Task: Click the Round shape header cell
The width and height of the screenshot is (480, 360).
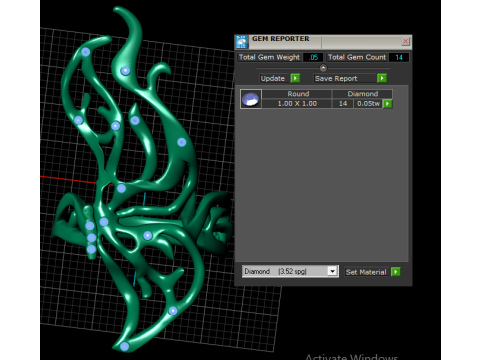Action: [298, 94]
